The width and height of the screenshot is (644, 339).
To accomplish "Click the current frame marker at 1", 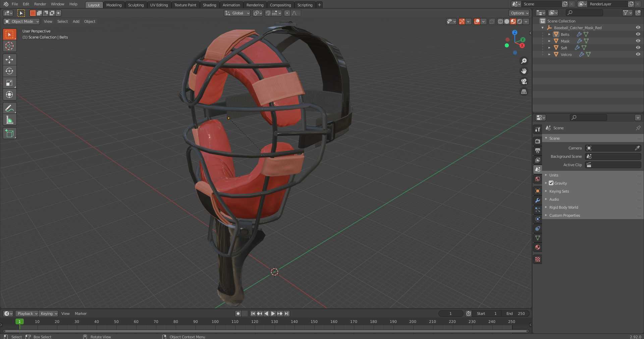I will point(19,322).
